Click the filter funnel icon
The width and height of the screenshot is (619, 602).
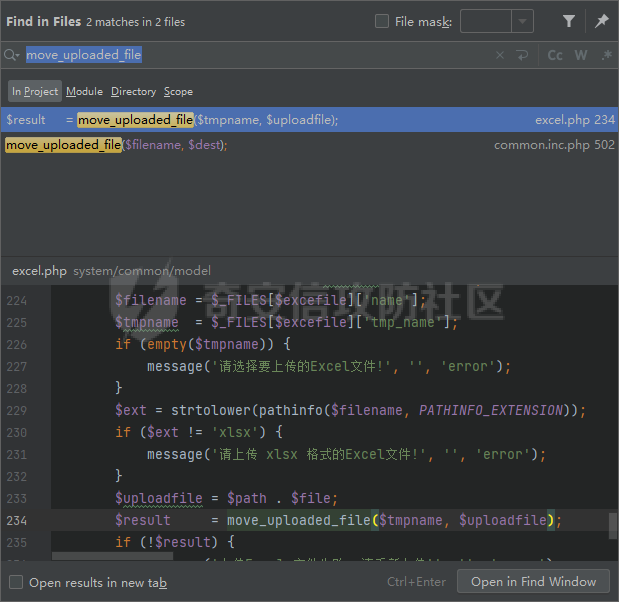click(x=568, y=21)
